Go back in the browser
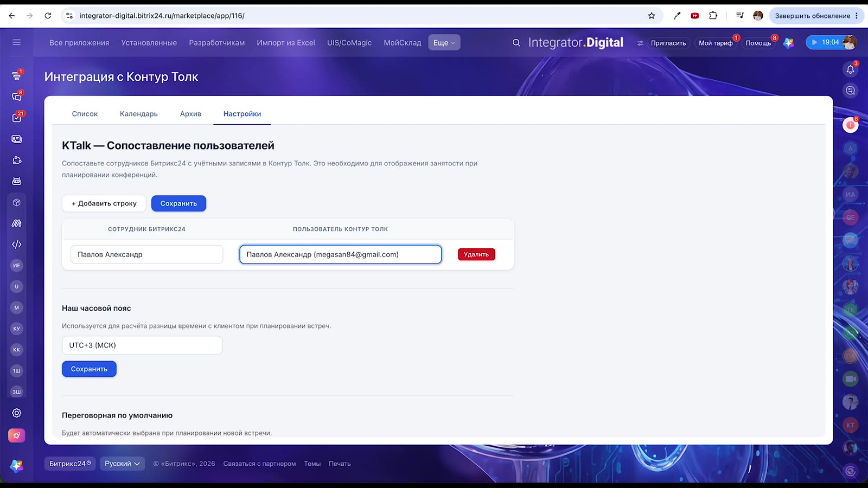This screenshot has width=868, height=488. coord(12,16)
